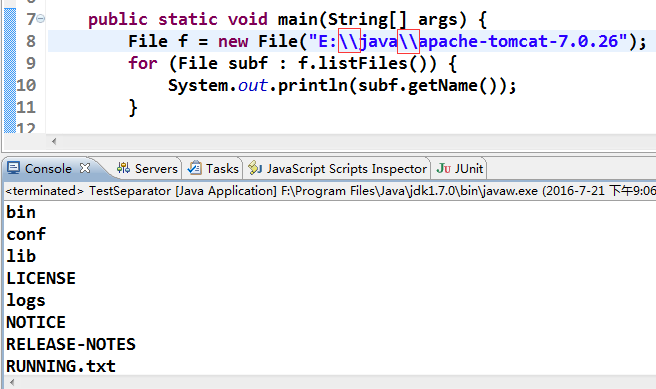Click 'subf' variable in the for loop
Image resolution: width=656 pixels, height=389 pixels.
click(248, 64)
